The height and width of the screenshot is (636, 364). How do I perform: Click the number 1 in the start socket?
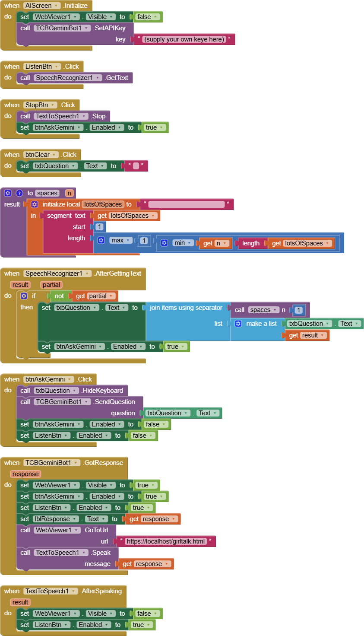[99, 227]
